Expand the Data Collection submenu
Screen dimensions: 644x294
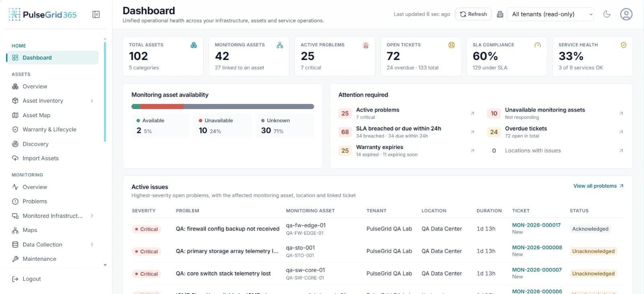[x=92, y=244]
